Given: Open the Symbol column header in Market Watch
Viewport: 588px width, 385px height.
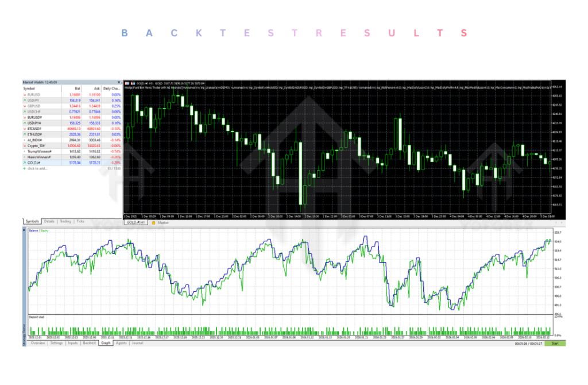Looking at the screenshot, I should (28, 88).
